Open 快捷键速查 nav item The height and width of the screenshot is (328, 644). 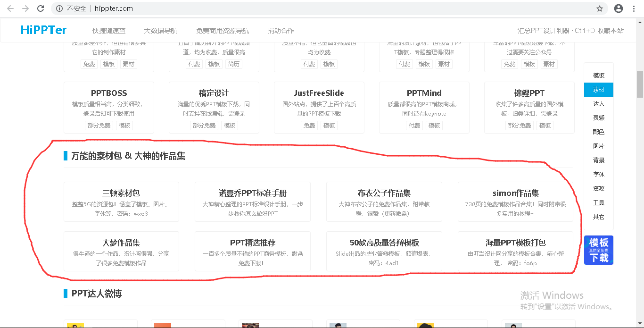tap(109, 31)
